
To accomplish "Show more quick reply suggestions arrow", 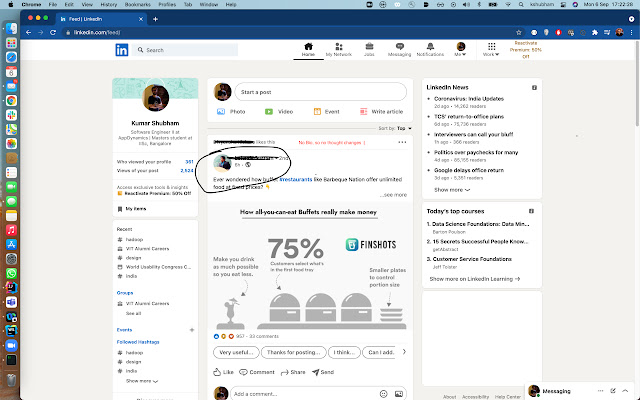I will point(404,352).
